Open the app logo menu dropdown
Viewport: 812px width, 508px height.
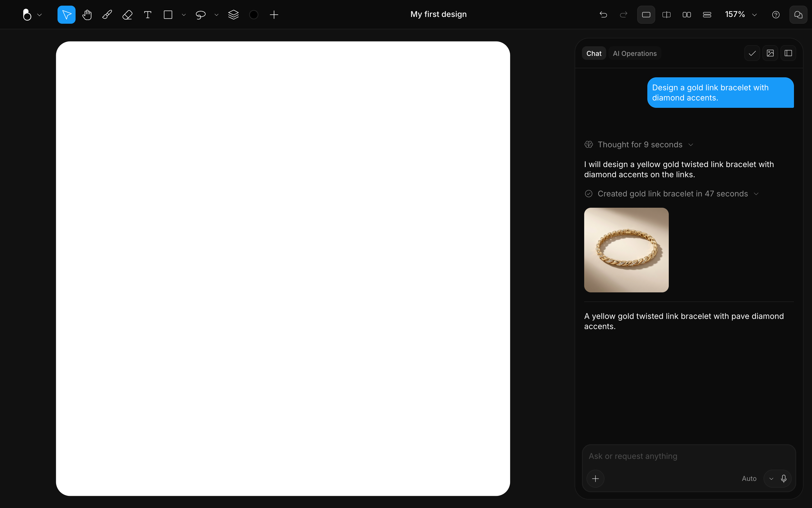point(32,15)
